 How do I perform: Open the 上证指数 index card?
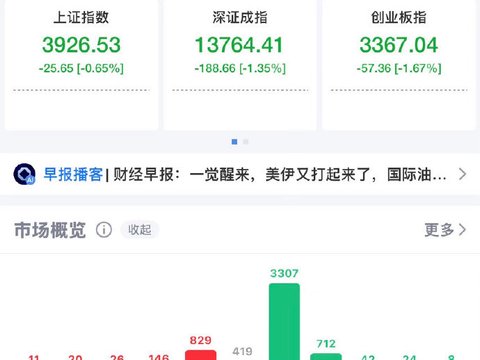81,64
